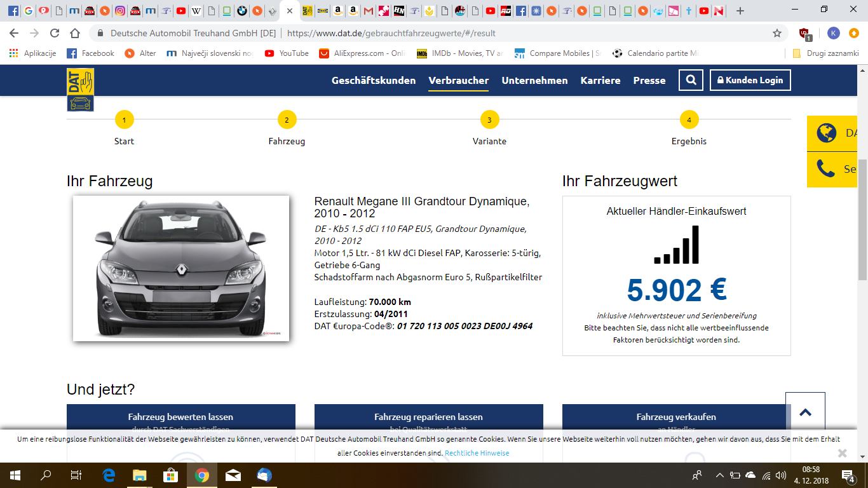Viewport: 868px width, 488px height.
Task: Open the browser home page
Action: [x=75, y=33]
